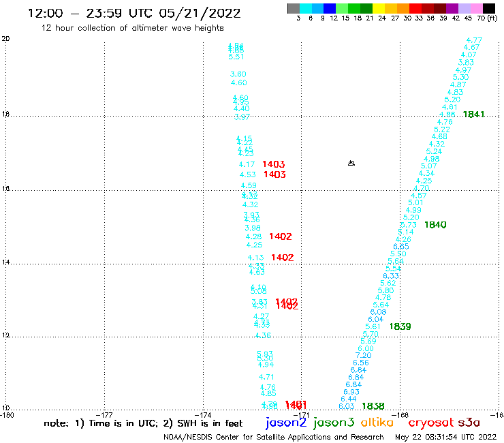The height and width of the screenshot is (443, 504).
Task: Click the 6.56 wave height value
Action: [x=361, y=363]
